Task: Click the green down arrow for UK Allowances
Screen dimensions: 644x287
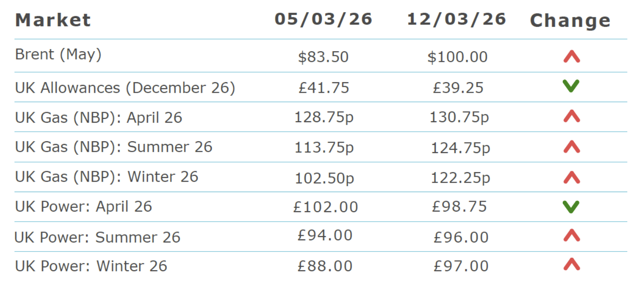Action: click(571, 86)
